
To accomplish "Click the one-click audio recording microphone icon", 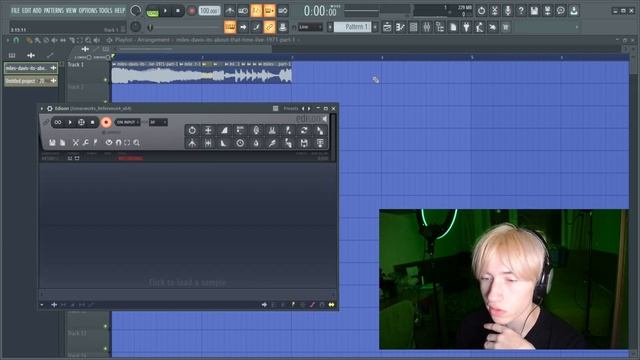I will [508, 11].
